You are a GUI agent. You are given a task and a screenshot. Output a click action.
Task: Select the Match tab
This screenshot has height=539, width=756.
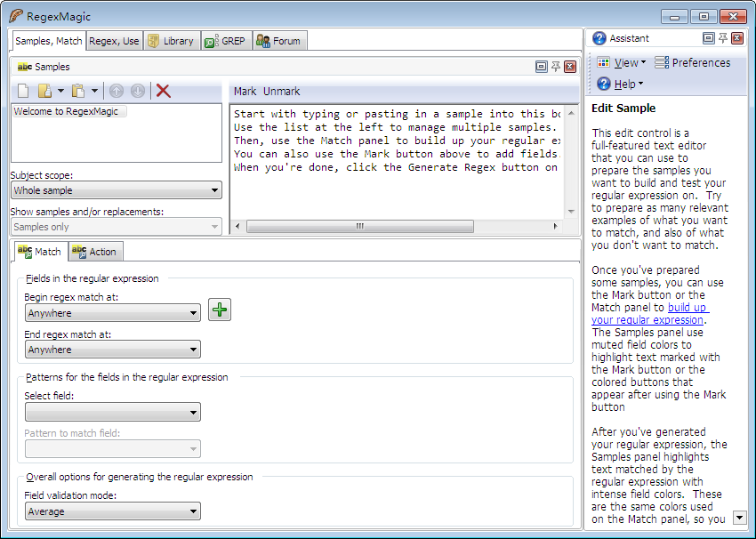(x=41, y=252)
